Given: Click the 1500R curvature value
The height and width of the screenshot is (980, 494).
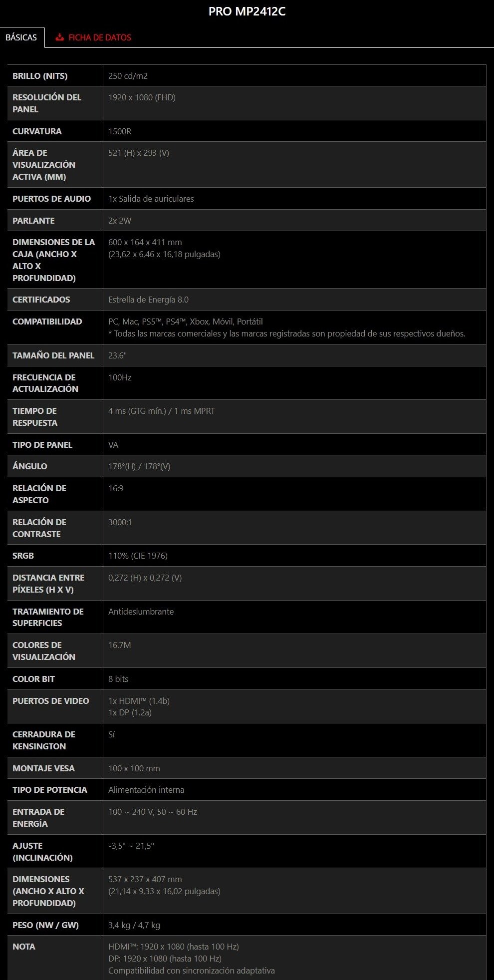Looking at the screenshot, I should [120, 131].
